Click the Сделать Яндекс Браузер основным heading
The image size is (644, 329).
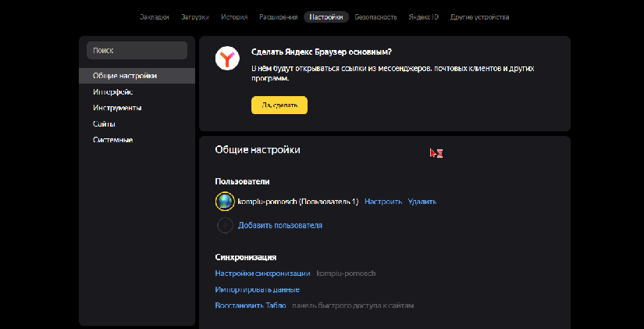[321, 52]
